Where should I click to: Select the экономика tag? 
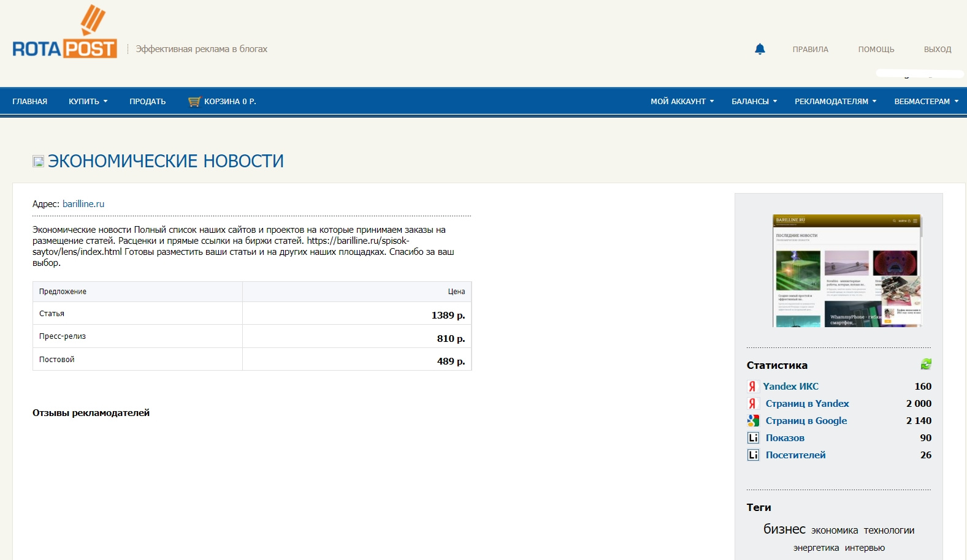(x=835, y=531)
